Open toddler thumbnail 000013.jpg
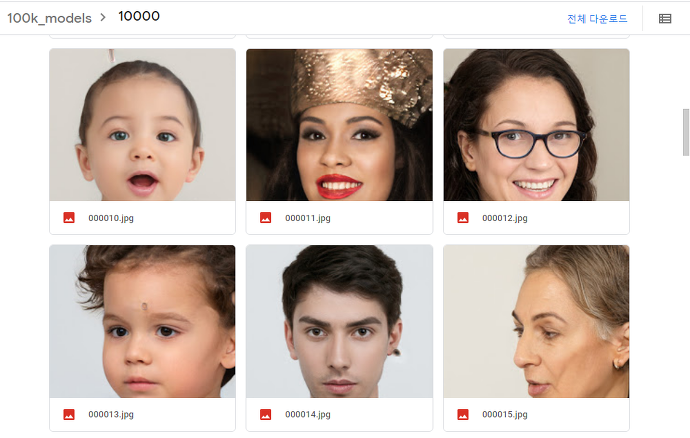 tap(142, 321)
